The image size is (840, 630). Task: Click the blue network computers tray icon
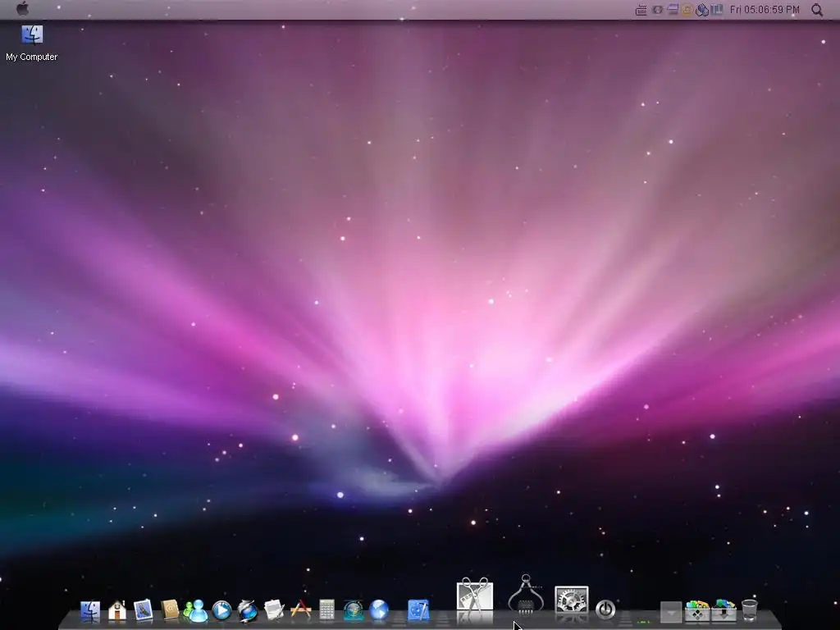(x=702, y=10)
